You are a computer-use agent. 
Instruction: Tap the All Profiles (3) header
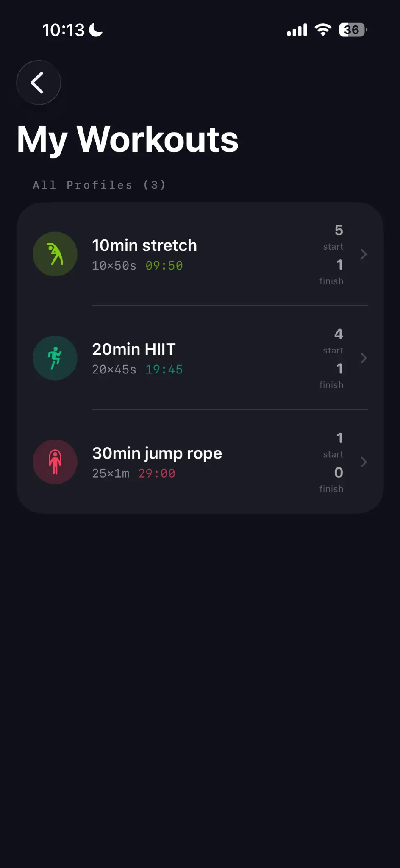click(99, 185)
